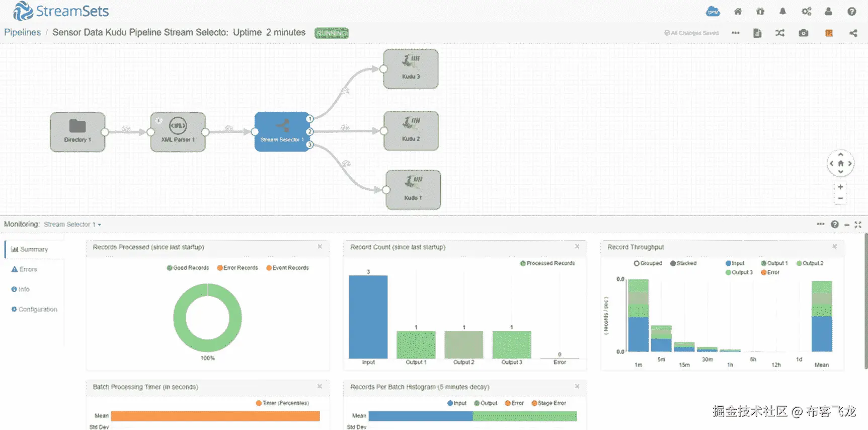Click the snapshot camera icon
Screen dimensions: 868x430
[x=804, y=33]
